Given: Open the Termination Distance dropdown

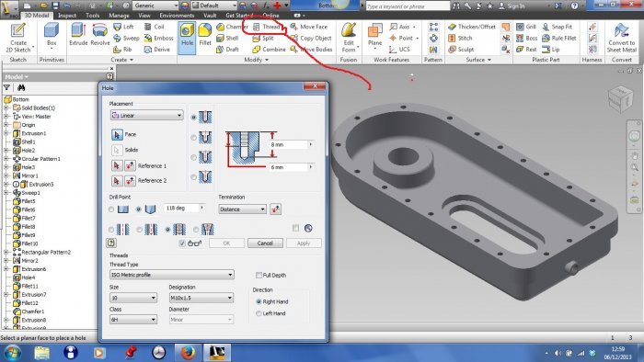Looking at the screenshot, I should [242, 209].
